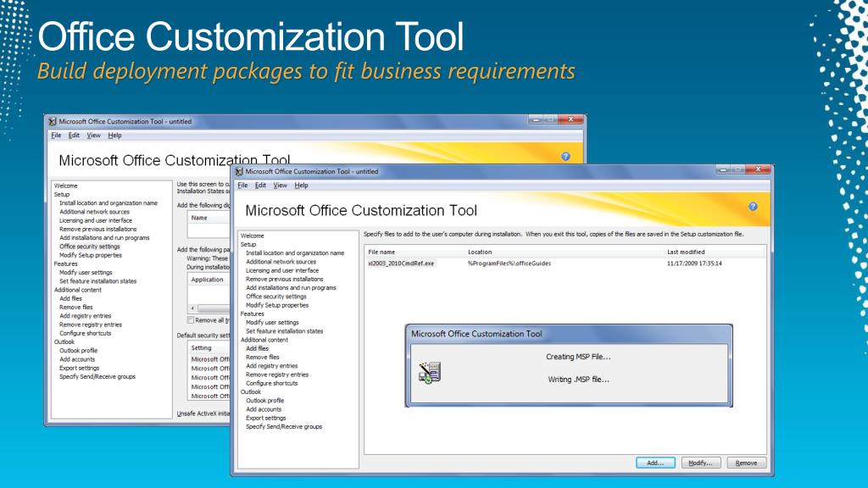Open File menu in front window
The height and width of the screenshot is (488, 868).
click(x=242, y=186)
